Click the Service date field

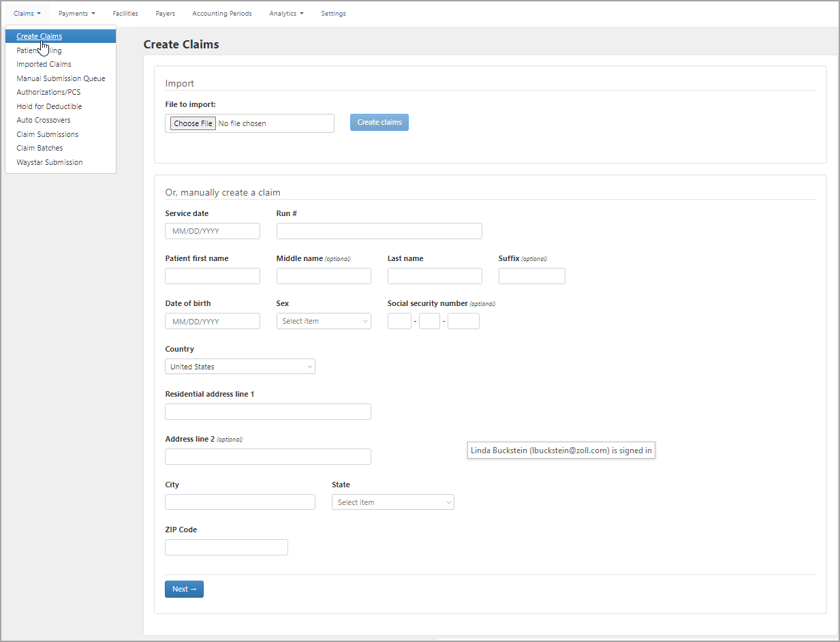(x=213, y=231)
